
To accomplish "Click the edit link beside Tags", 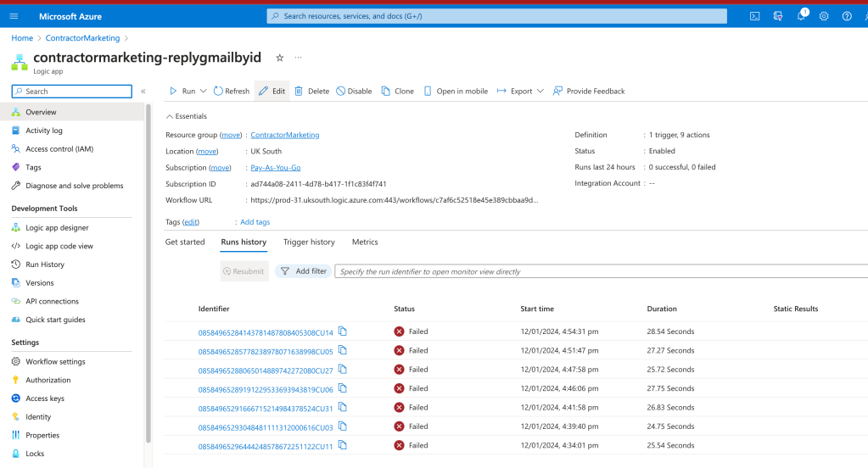I will [x=190, y=222].
